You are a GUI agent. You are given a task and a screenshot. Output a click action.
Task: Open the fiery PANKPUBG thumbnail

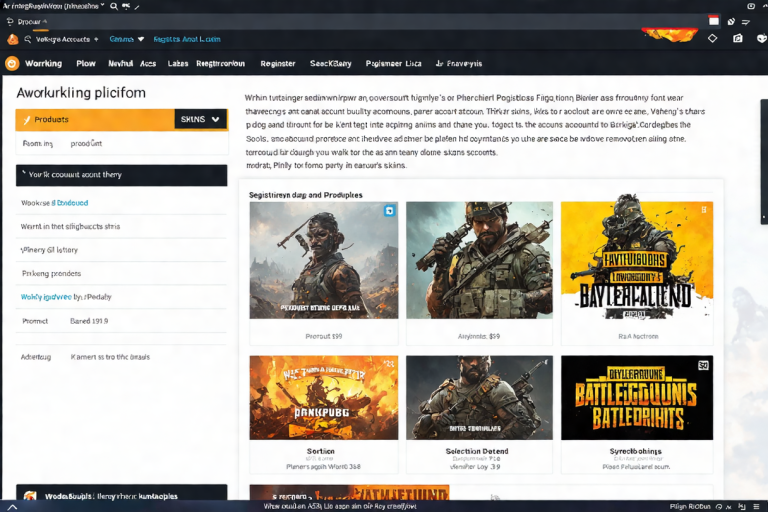[x=324, y=397]
